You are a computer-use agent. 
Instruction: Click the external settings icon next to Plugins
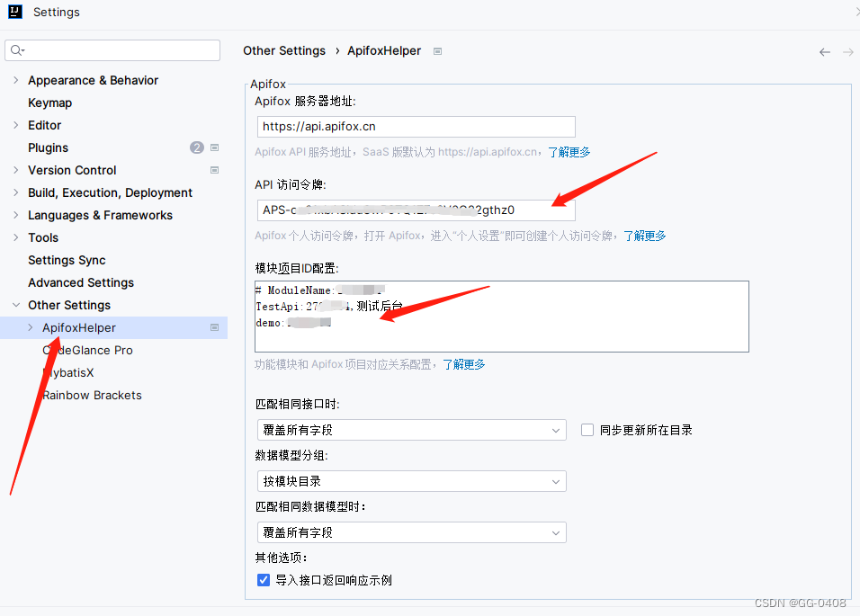pyautogui.click(x=215, y=147)
